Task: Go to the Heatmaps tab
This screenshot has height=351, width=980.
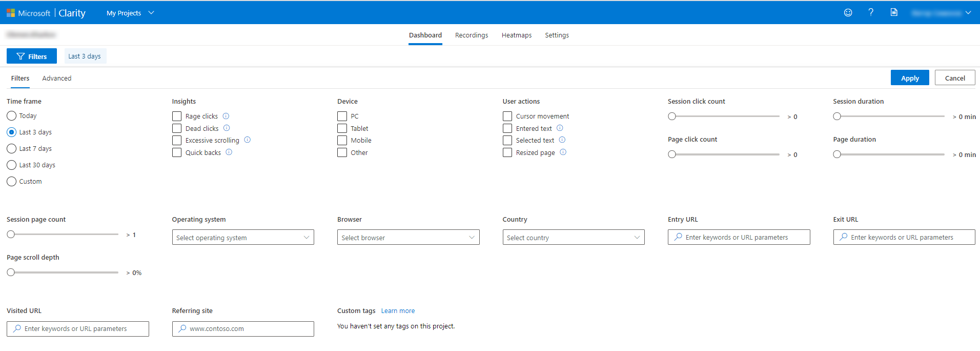Action: click(x=517, y=35)
